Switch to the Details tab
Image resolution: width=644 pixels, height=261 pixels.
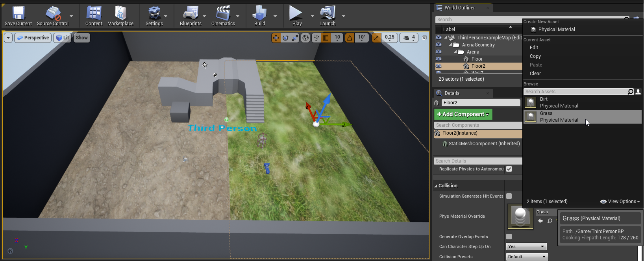[x=452, y=93]
